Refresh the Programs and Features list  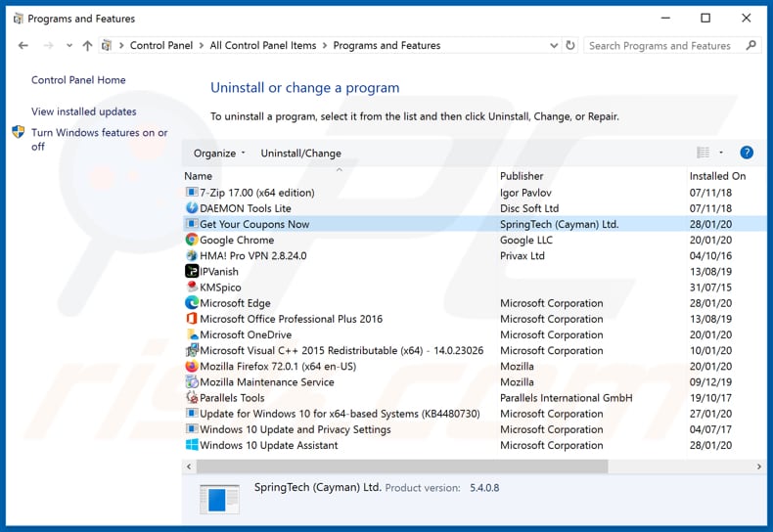pyautogui.click(x=570, y=45)
